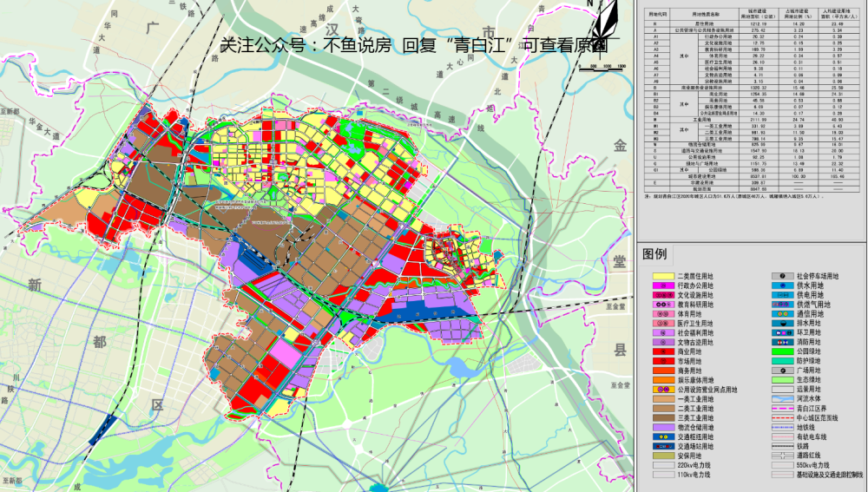
Task: Click the 广场用地 legend symbol
Action: pyautogui.click(x=780, y=371)
